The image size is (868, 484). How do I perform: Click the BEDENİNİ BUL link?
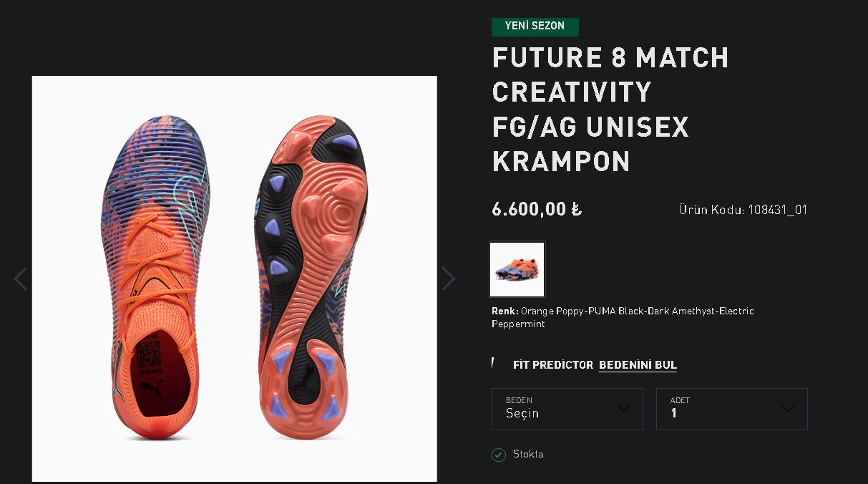[638, 365]
